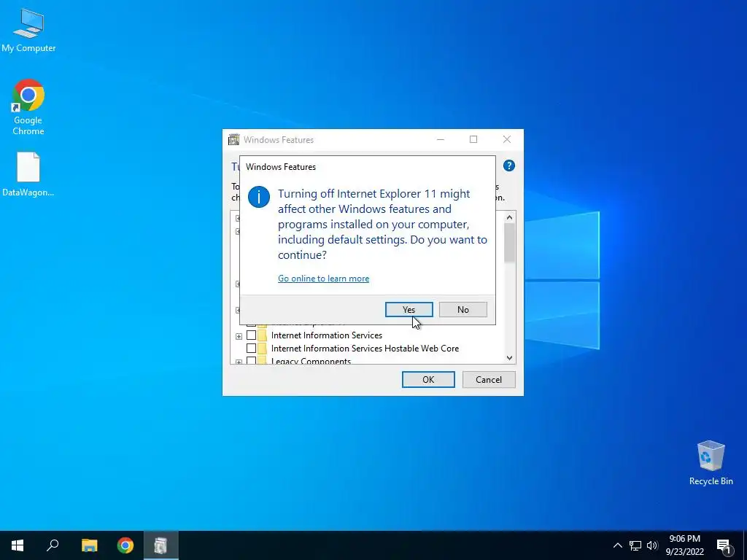The width and height of the screenshot is (747, 560).
Task: Open File Explorer from the taskbar
Action: click(89, 545)
